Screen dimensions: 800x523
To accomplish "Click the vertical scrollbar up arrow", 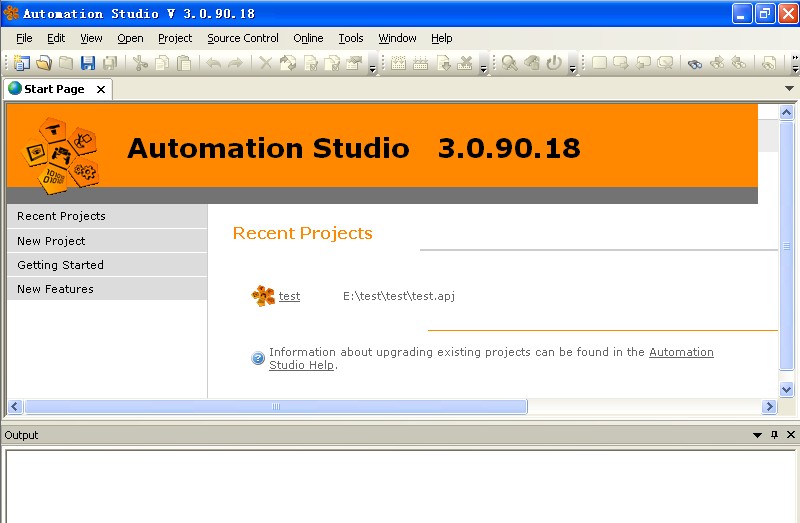I will (786, 112).
